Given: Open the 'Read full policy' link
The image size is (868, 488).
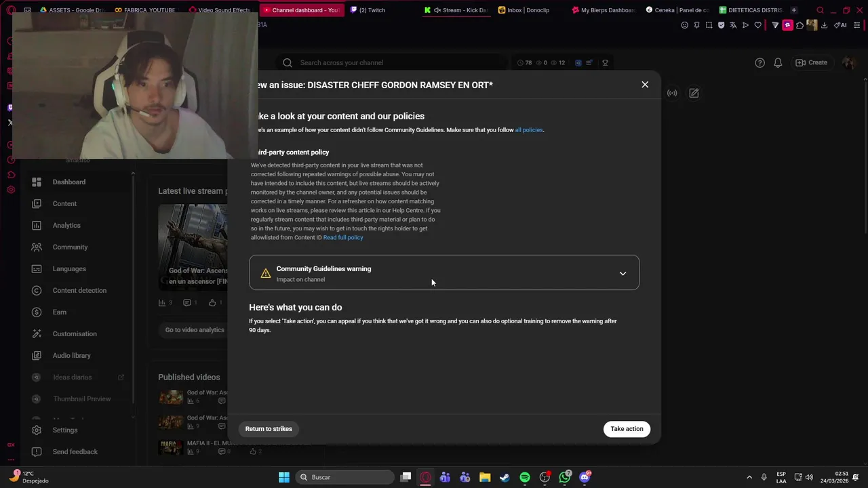Looking at the screenshot, I should tap(343, 237).
